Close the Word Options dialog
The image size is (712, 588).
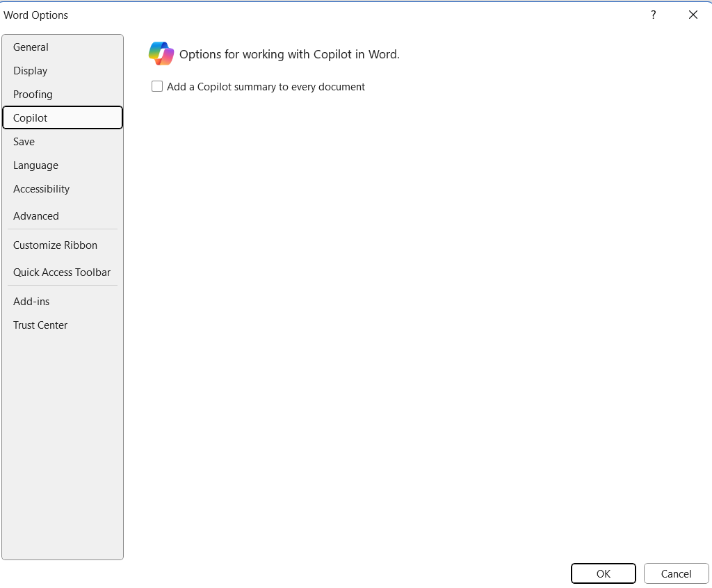coord(693,15)
